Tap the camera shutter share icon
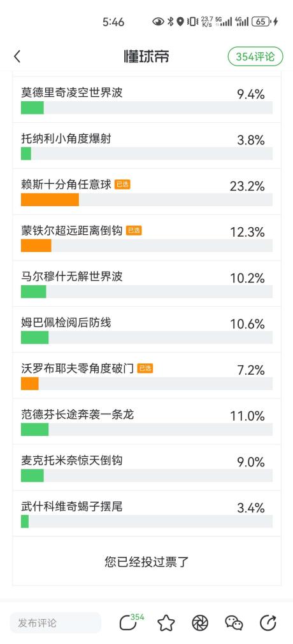The image size is (293, 644). [200, 623]
